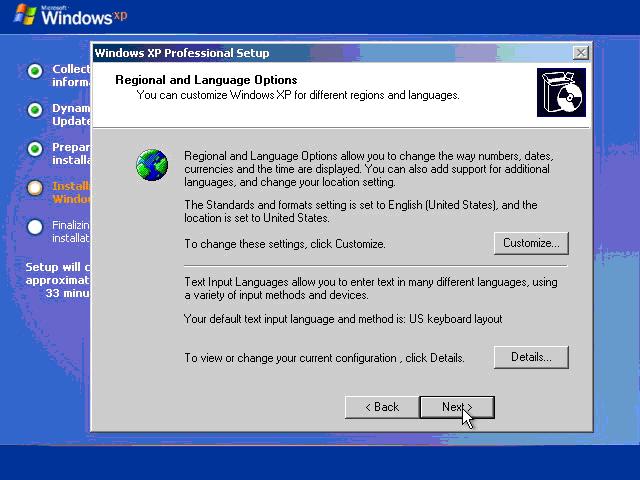The width and height of the screenshot is (640, 480).
Task: Click the 'US keyboard layout' default input line
Action: pos(343,319)
